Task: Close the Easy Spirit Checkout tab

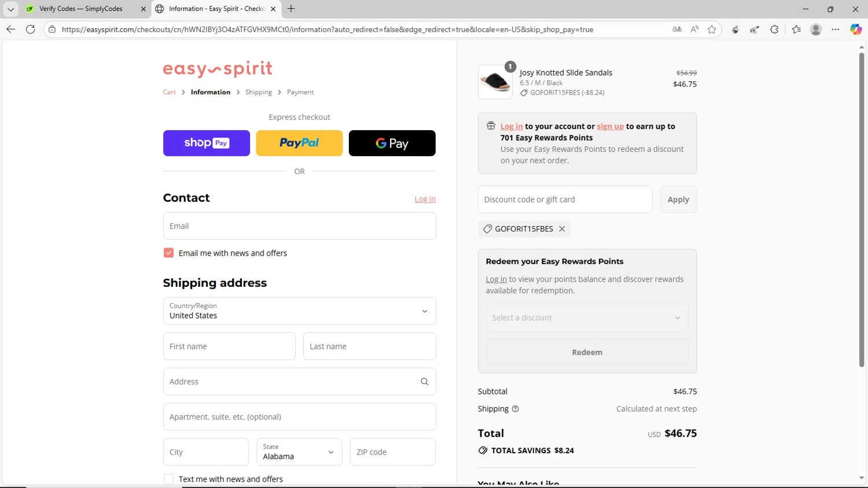Action: coord(273,9)
